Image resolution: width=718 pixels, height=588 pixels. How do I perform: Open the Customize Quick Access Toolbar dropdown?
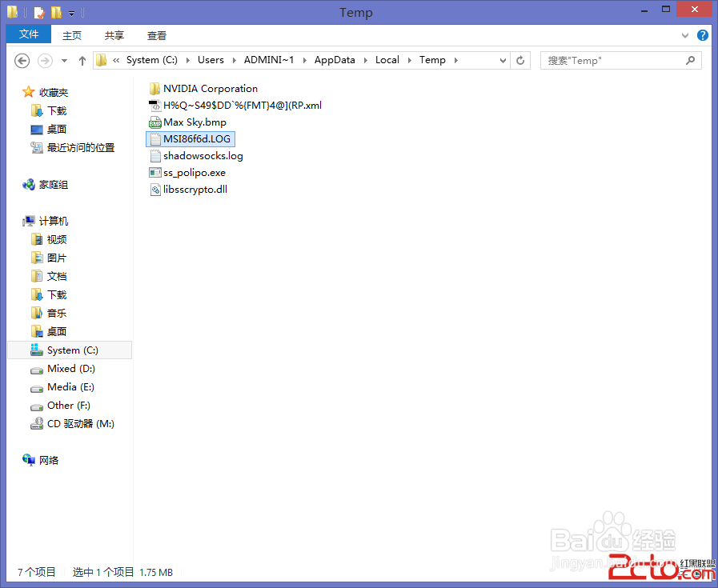(x=71, y=14)
